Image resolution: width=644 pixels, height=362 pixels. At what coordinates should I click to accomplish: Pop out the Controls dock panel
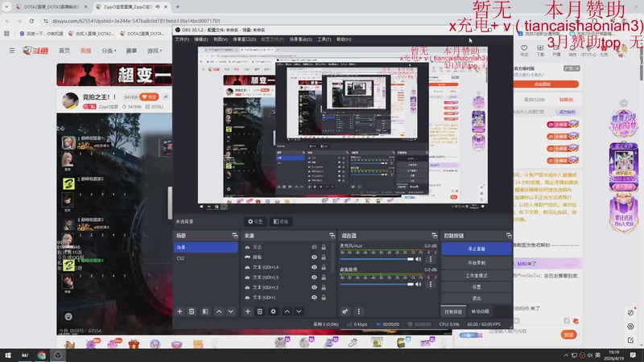(x=509, y=236)
